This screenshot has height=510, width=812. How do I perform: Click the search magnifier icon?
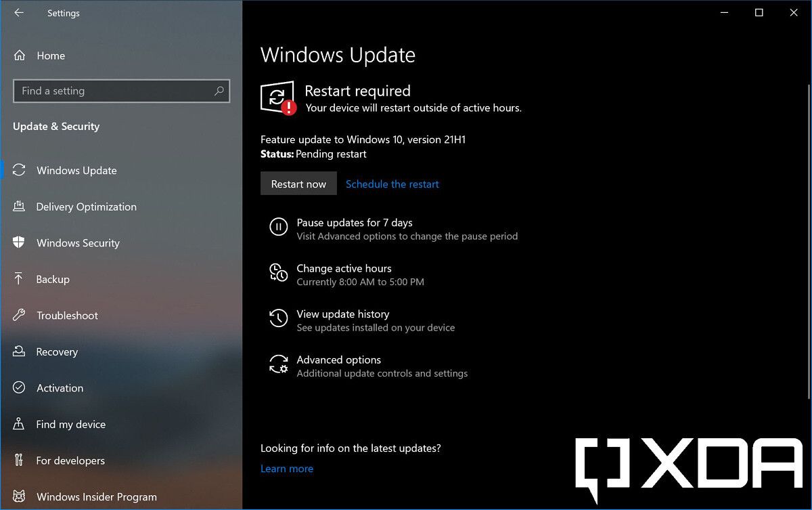pyautogui.click(x=219, y=91)
